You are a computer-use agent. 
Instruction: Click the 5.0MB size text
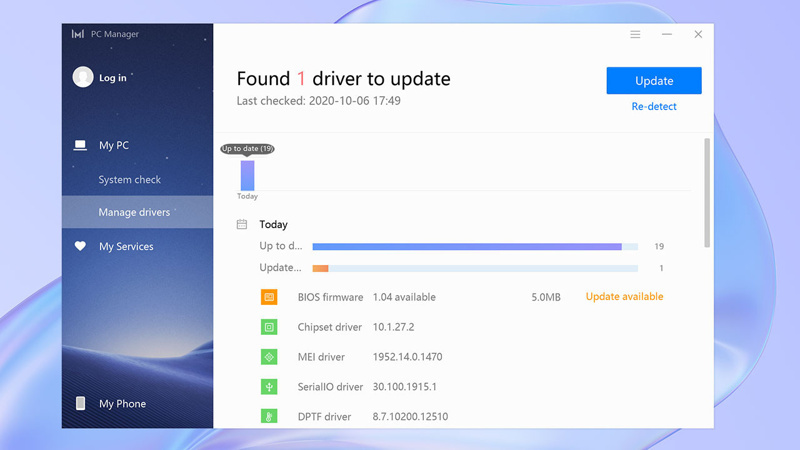click(546, 297)
